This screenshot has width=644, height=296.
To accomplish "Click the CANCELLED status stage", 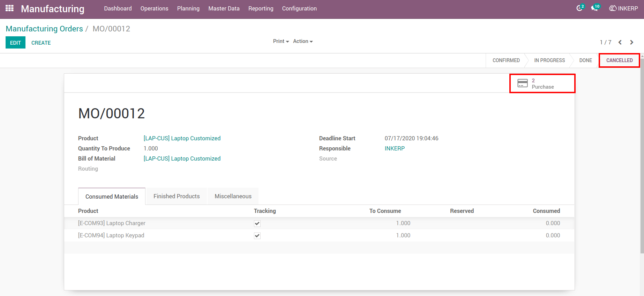I will (x=619, y=60).
